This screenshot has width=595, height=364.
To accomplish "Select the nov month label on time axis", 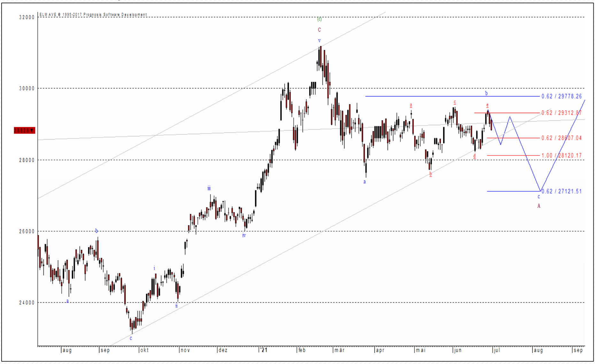I will [x=185, y=350].
